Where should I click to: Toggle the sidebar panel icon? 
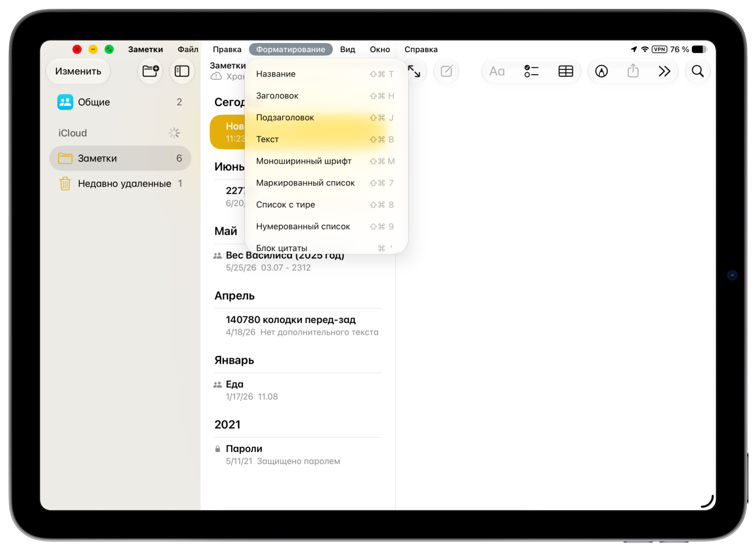coord(182,71)
